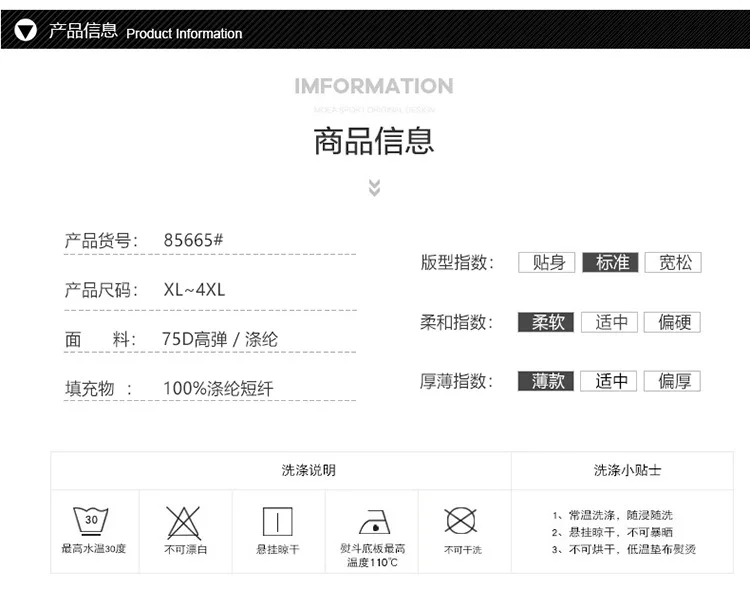The image size is (750, 610).
Task: Select the 贴身 fit option
Action: coord(547,262)
